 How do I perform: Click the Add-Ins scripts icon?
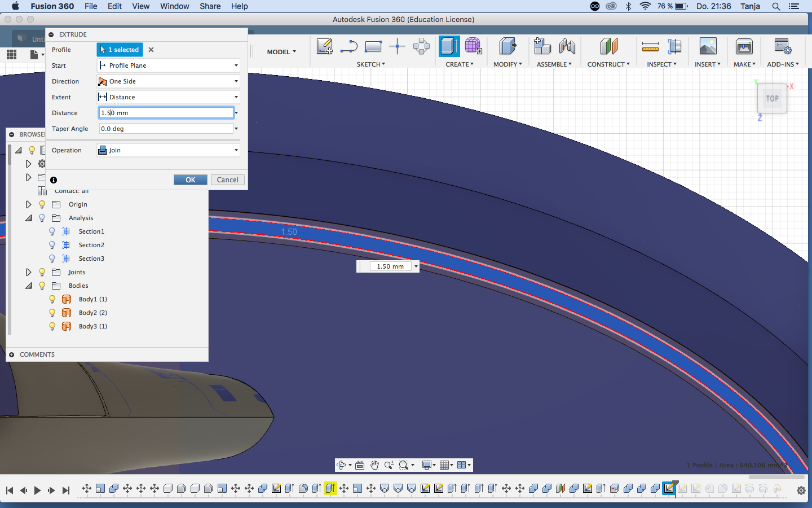(x=783, y=46)
